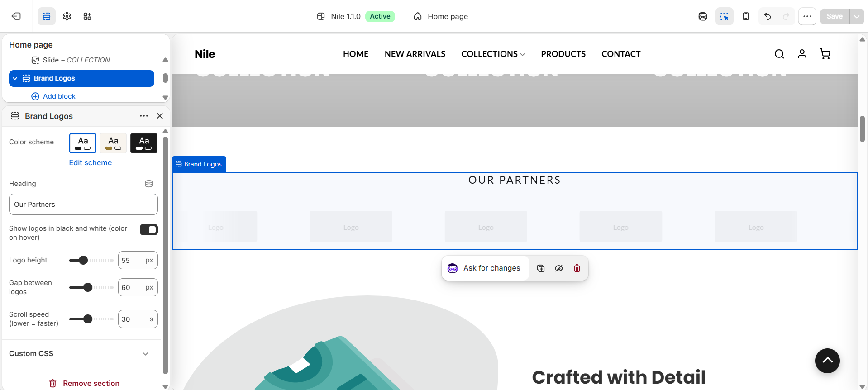Image resolution: width=868 pixels, height=390 pixels.
Task: Click the Nile 1.1.0 theme name
Action: (346, 16)
